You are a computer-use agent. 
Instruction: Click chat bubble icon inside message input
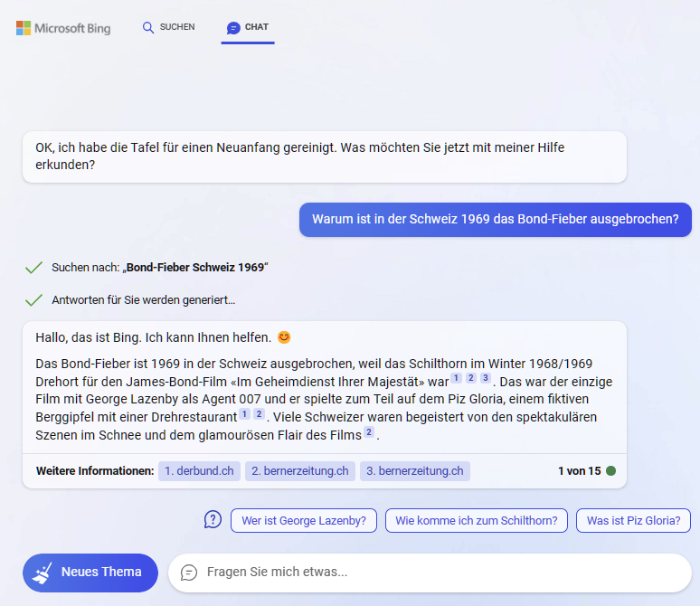click(x=189, y=573)
